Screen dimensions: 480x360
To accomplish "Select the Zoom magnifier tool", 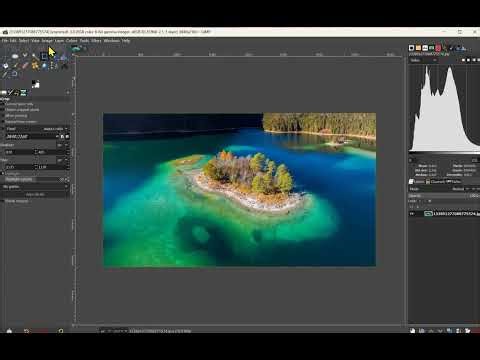I will pos(15,74).
